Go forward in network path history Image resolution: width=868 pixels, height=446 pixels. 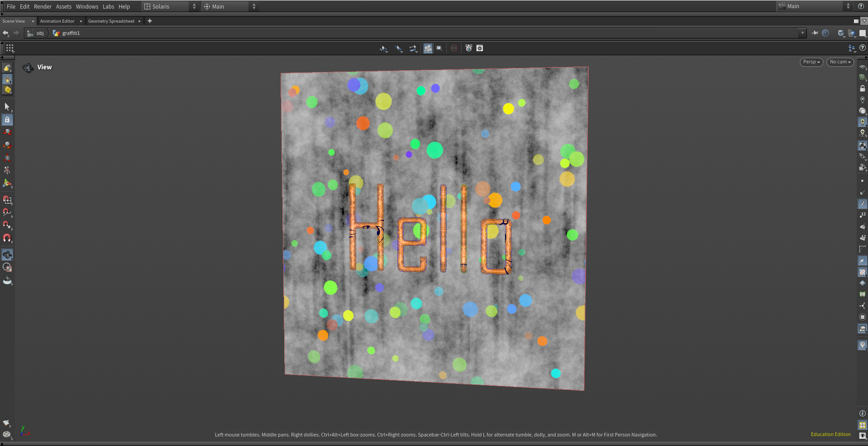point(16,33)
